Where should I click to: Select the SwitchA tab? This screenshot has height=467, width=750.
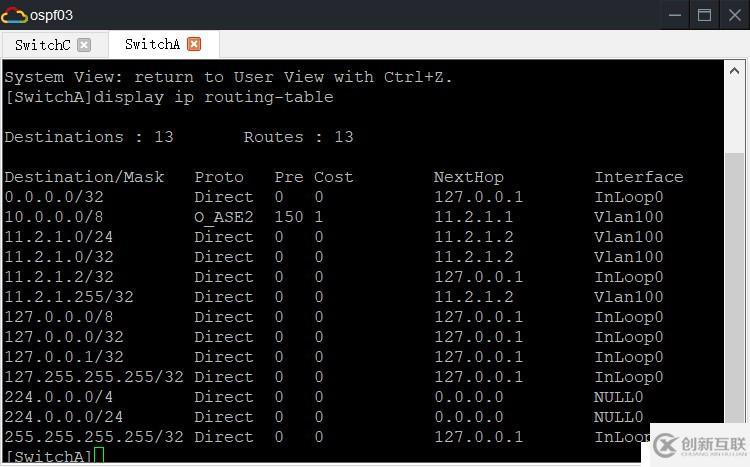152,44
